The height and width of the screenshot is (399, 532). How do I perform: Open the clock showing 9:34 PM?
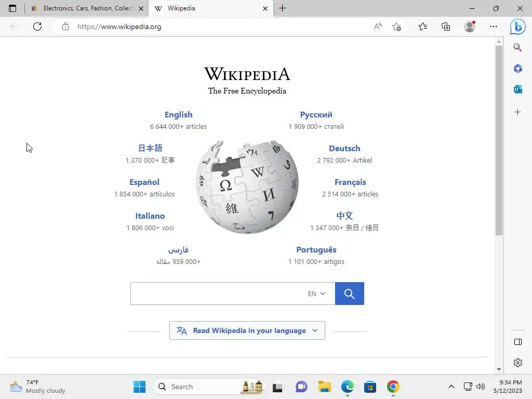pyautogui.click(x=508, y=387)
